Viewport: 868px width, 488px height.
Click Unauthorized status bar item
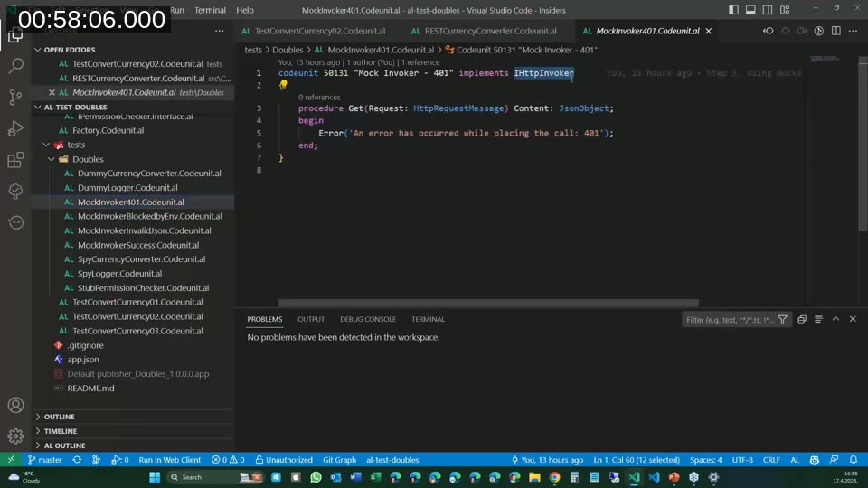(x=284, y=460)
